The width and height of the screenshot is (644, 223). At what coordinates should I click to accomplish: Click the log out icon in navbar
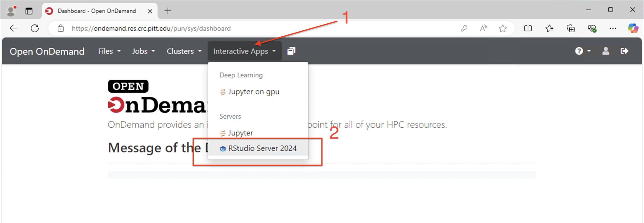pyautogui.click(x=624, y=51)
